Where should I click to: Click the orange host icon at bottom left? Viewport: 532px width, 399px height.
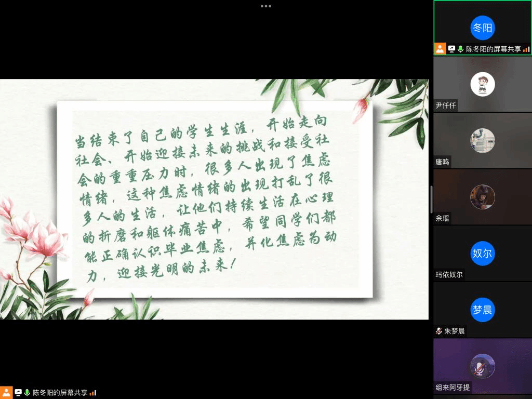6,393
